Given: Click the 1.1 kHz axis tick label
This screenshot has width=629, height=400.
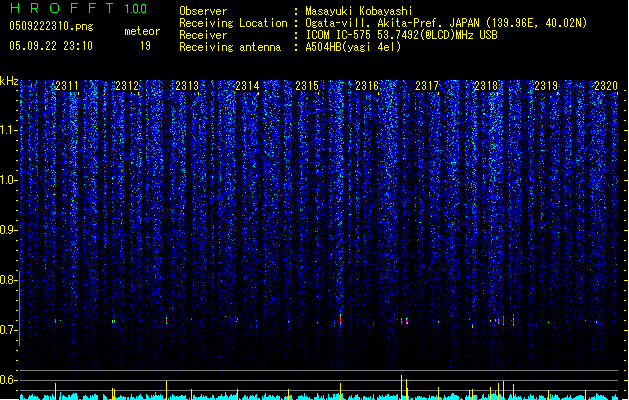Looking at the screenshot, I should point(9,130).
